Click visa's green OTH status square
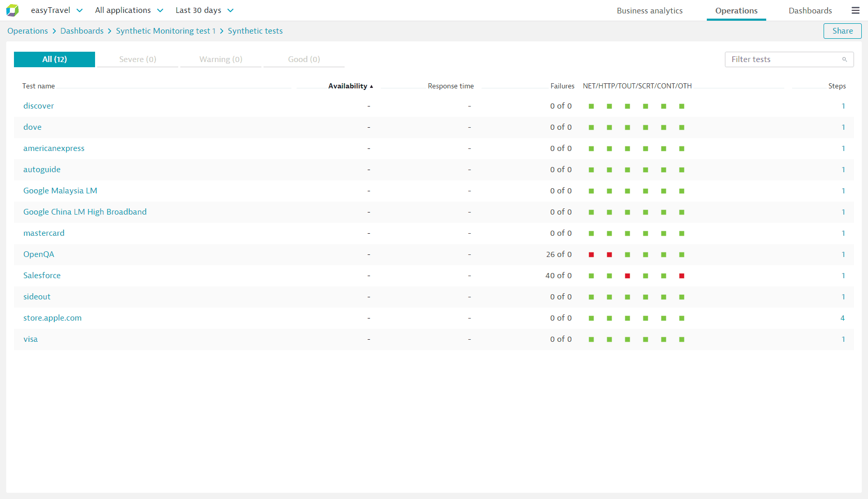Image resolution: width=868 pixels, height=499 pixels. (682, 339)
